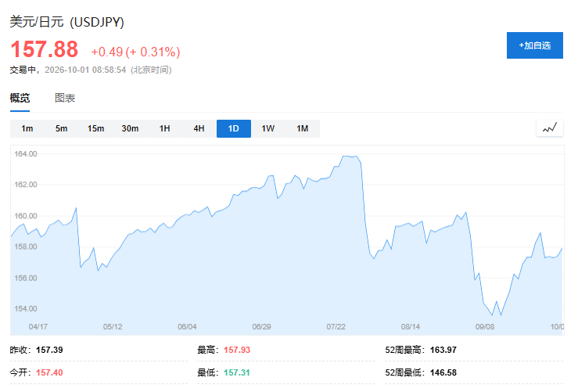Click the timestamp 2026-10-01 08:58:54
The width and height of the screenshot is (578, 392).
coord(85,70)
